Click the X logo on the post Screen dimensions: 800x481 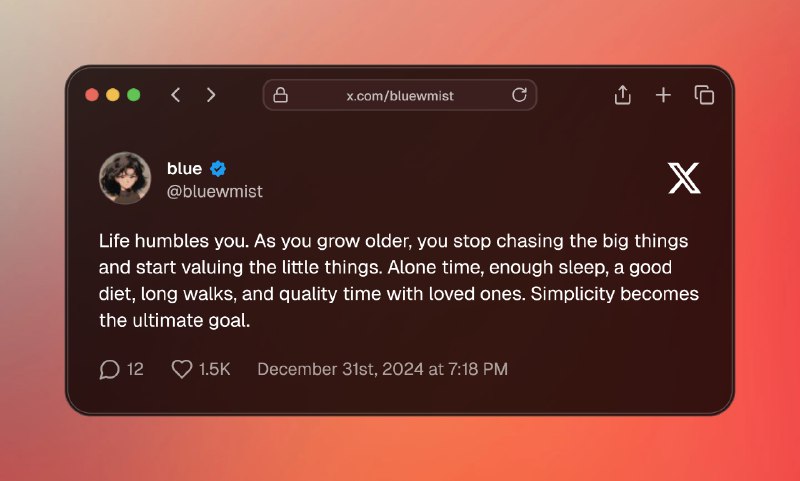[684, 179]
